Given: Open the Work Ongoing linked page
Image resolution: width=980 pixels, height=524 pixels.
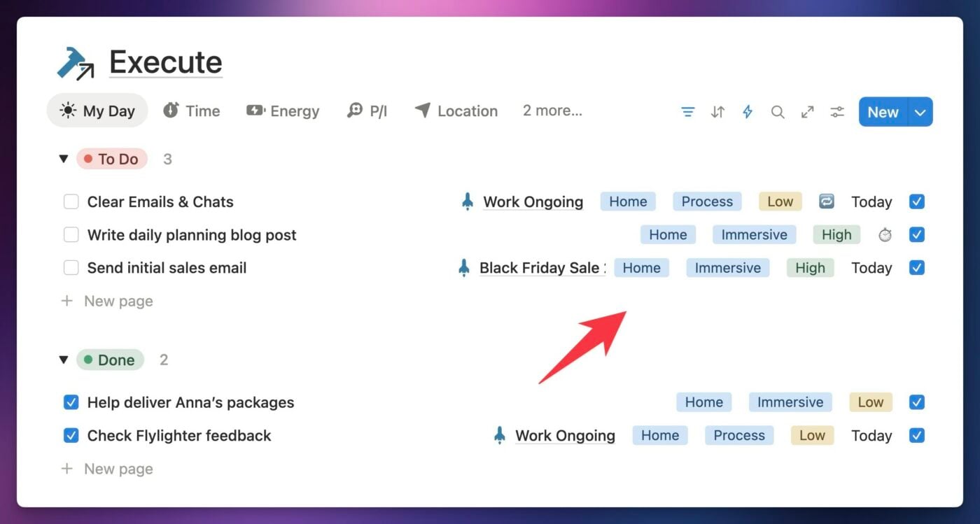Looking at the screenshot, I should click(x=533, y=201).
